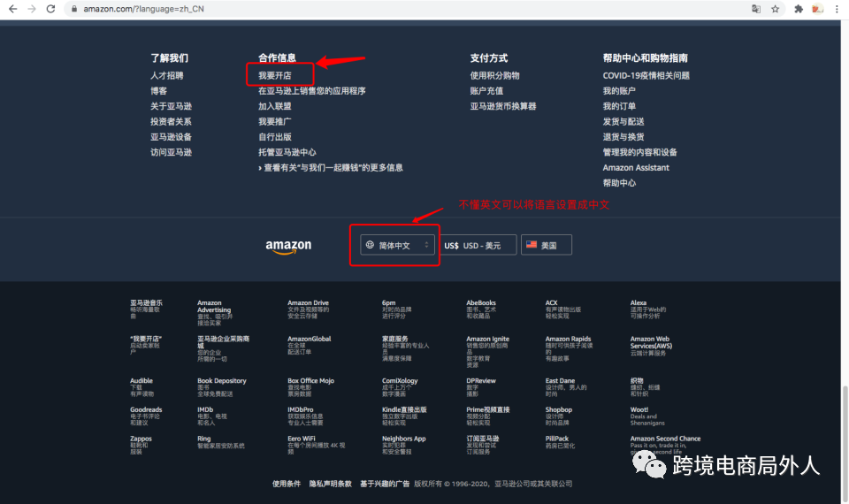
Task: Open 退货与换货 link
Action: pos(623,137)
